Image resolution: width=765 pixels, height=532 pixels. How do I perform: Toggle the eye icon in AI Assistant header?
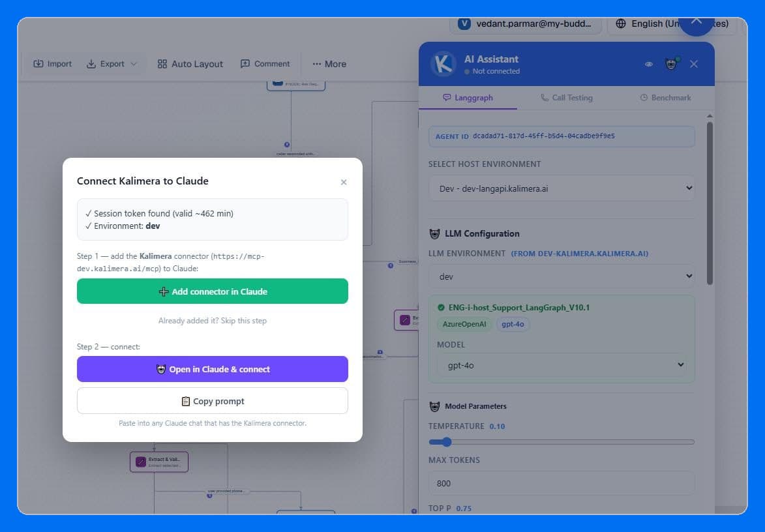648,65
